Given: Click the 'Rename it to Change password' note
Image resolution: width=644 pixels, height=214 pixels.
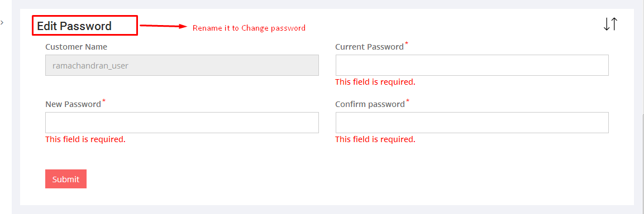Looking at the screenshot, I should coord(249,28).
